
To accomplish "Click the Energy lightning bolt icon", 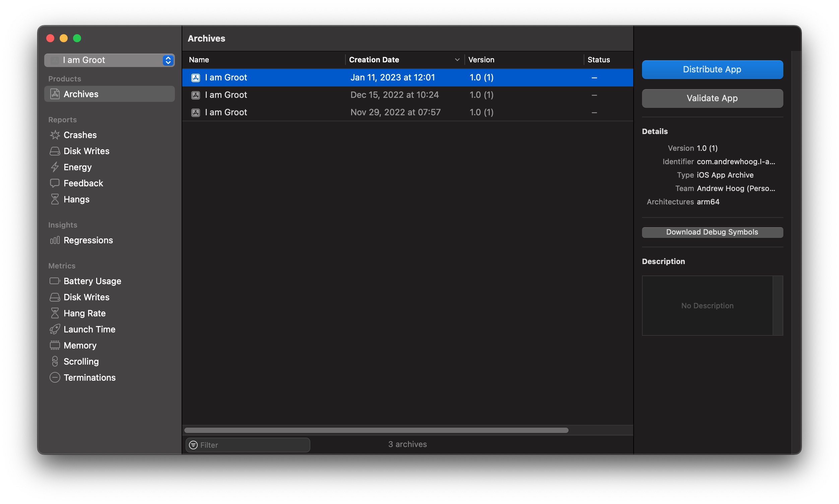I will (55, 167).
